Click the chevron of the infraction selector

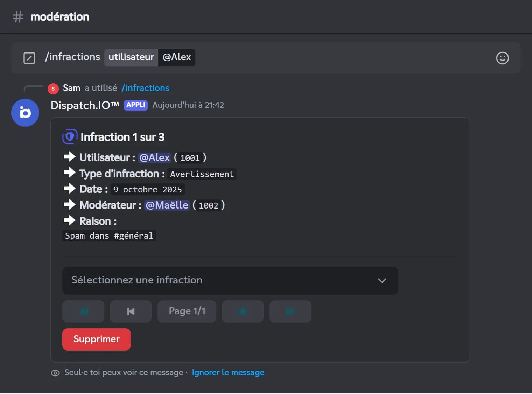(382, 281)
